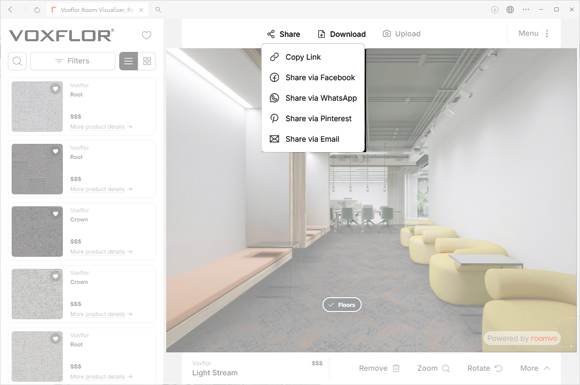This screenshot has width=580, height=385.
Task: Favorite the light Crown carpet swatch
Action: tap(55, 276)
